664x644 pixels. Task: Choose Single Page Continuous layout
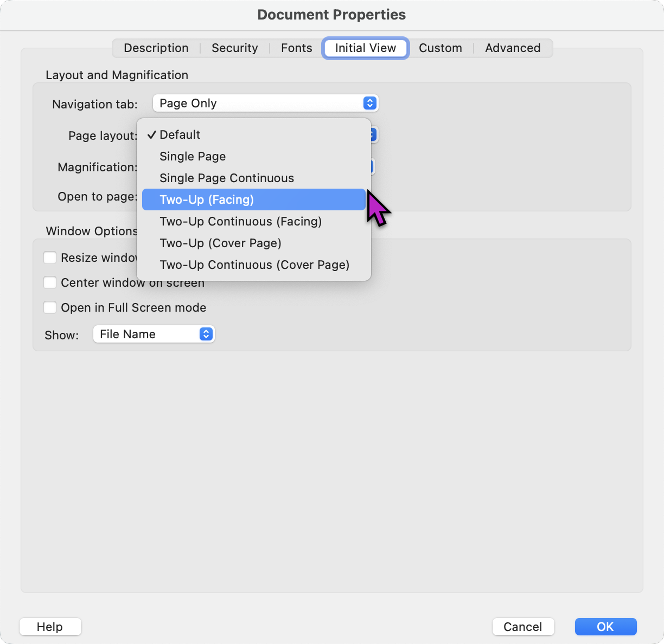pyautogui.click(x=226, y=178)
